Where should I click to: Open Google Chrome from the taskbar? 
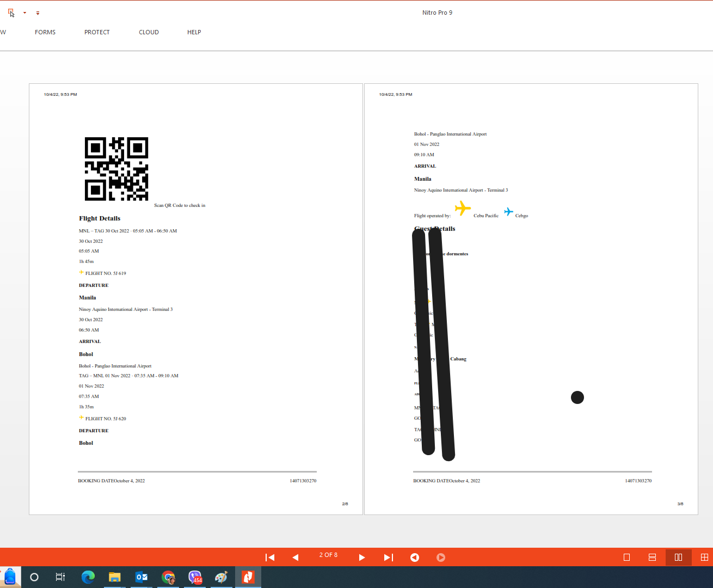point(168,577)
